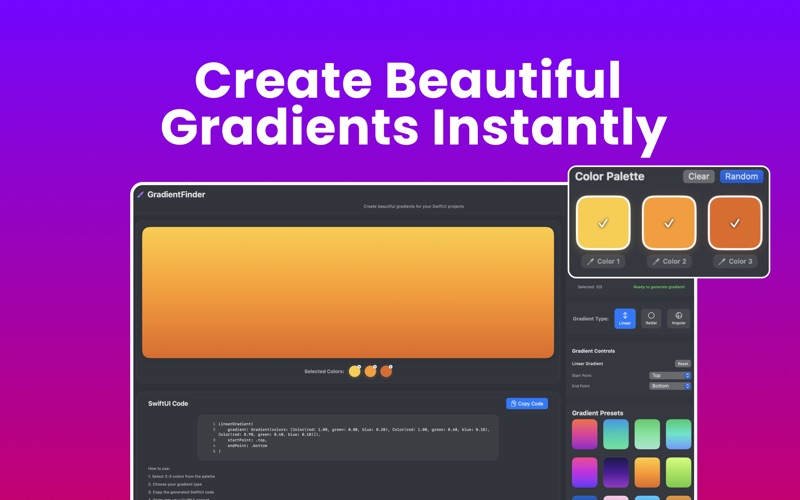Copy the SwiftUI code with Copy Code
The height and width of the screenshot is (500, 800).
[x=527, y=404]
